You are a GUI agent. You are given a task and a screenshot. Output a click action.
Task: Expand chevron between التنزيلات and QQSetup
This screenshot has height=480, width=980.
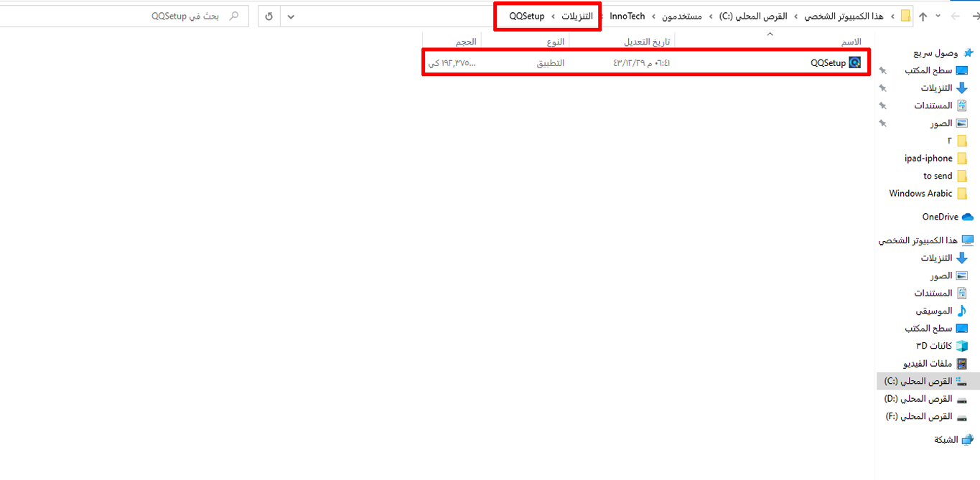[553, 16]
